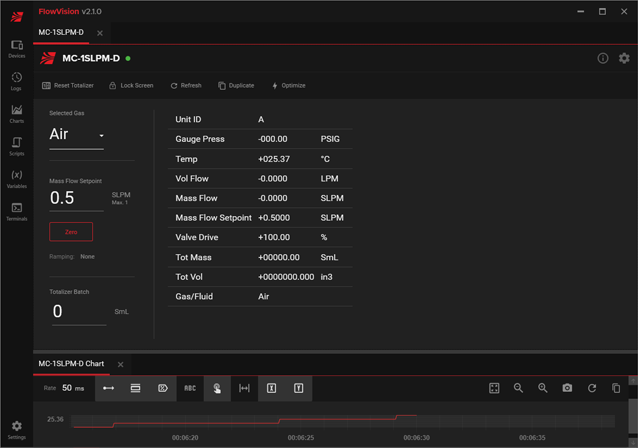Screen dimensions: 638x448
Task: Select the MC-1SLPM-D Chart tab
Action: click(71, 364)
